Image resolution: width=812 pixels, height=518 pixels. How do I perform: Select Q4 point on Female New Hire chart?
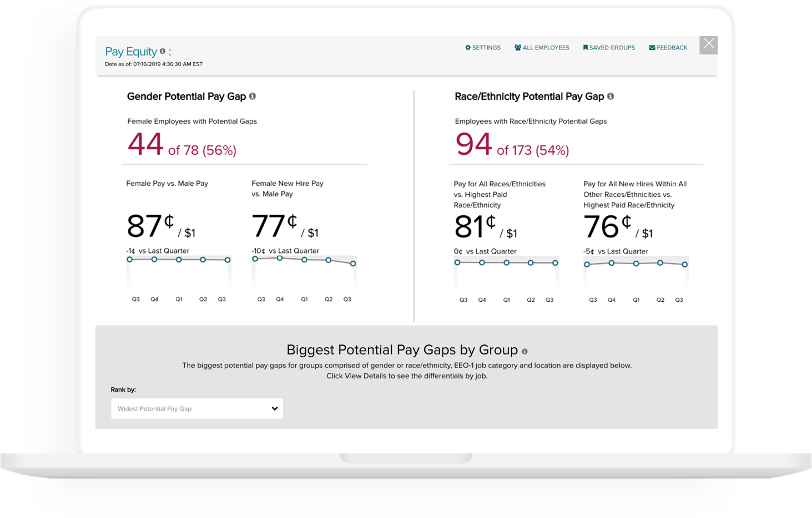pos(280,258)
